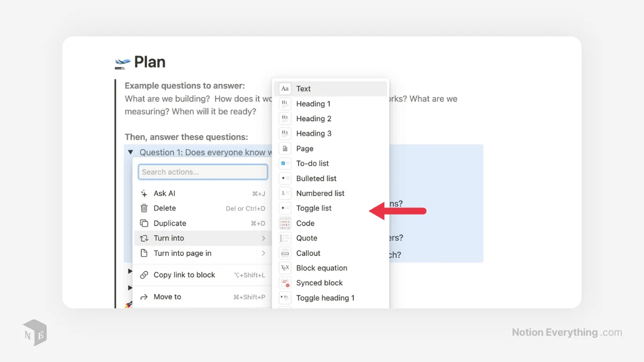Click the Ask AI option
644x362 pixels.
click(x=165, y=193)
